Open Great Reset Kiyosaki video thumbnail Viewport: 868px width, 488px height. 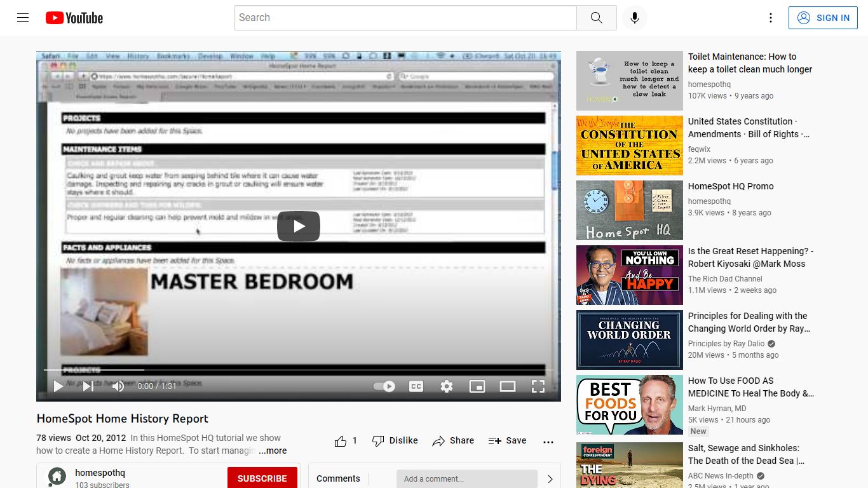[x=630, y=275]
